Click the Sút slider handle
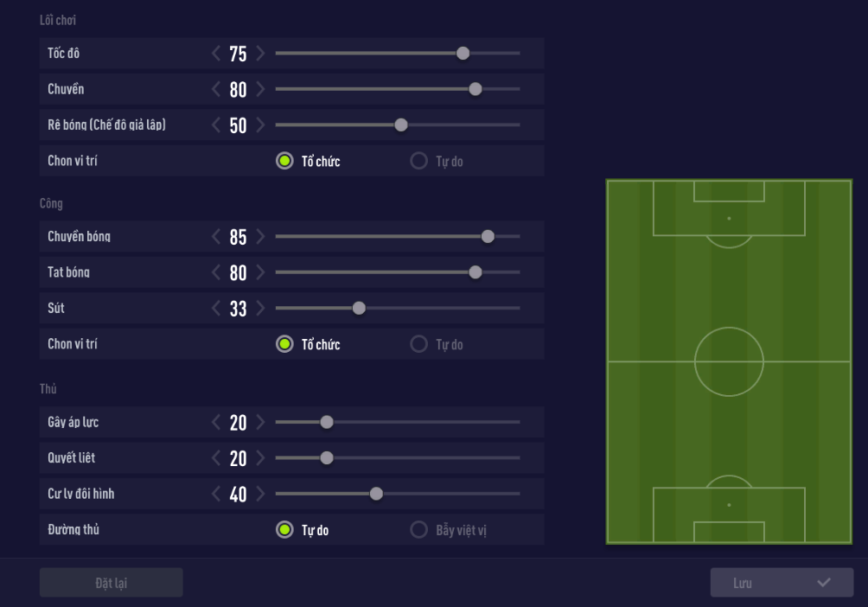The width and height of the screenshot is (868, 607). [x=359, y=308]
